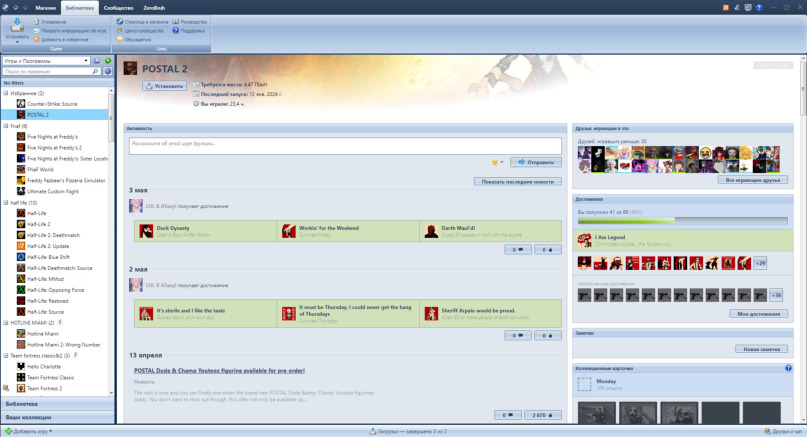Select Hotline Miami 2: Wrong Number

55,345
